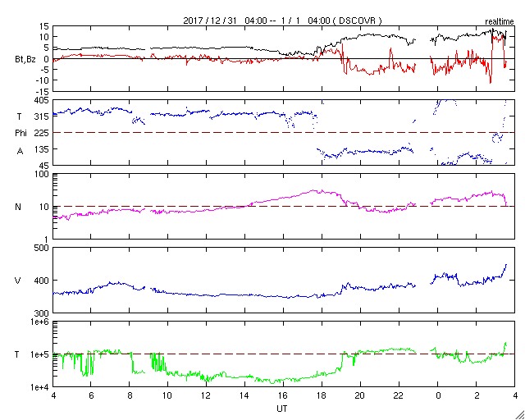Image resolution: width=525 pixels, height=420 pixels.
Task: Select the "15" tick on the Bt,Bz axis
Action: tap(44, 26)
